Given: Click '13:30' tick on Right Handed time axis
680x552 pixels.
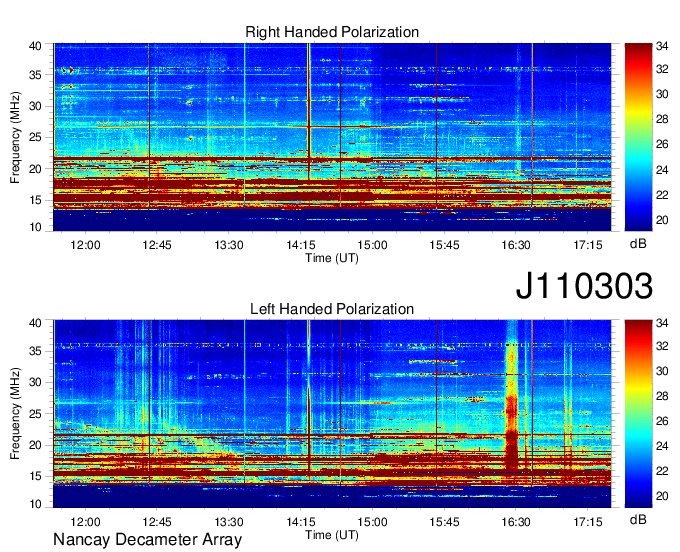Looking at the screenshot, I should [x=229, y=245].
